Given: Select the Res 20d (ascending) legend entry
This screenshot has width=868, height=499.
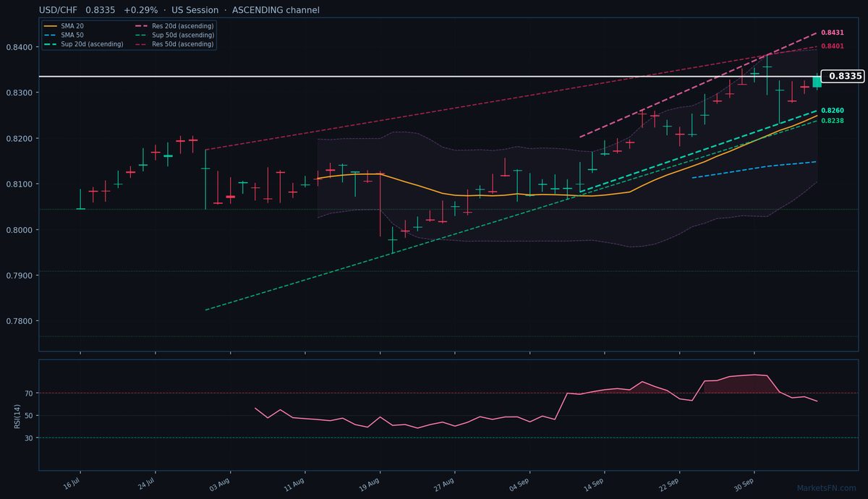Looking at the screenshot, I should click(174, 26).
